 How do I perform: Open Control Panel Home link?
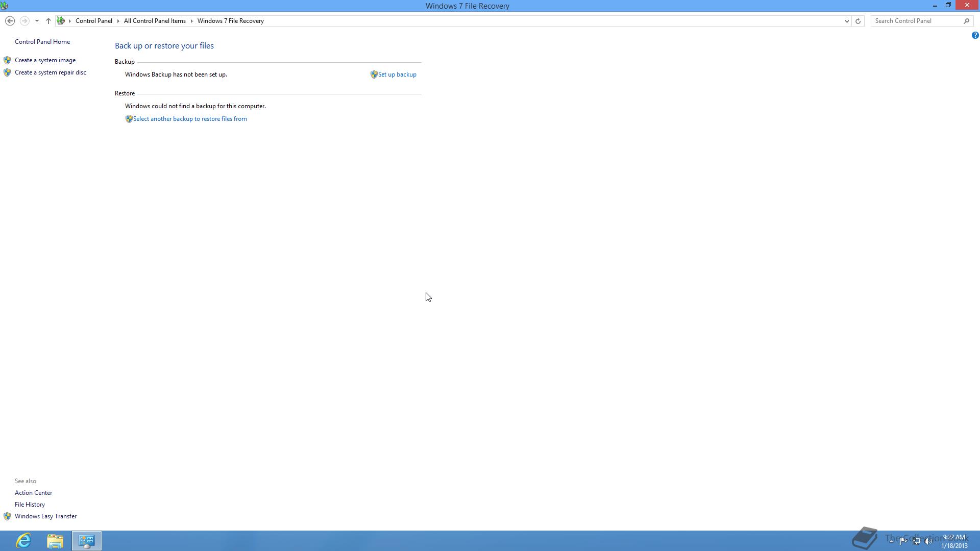(42, 42)
